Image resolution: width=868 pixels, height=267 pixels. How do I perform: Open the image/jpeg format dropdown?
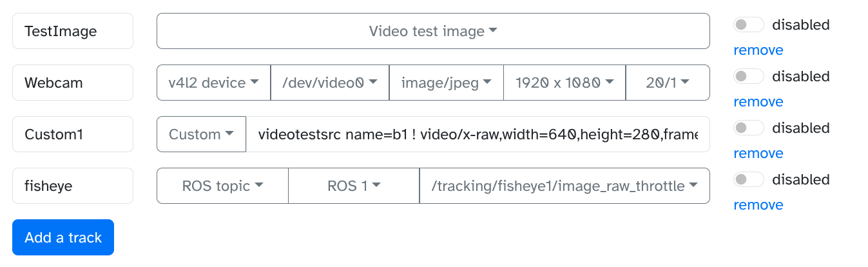(446, 83)
